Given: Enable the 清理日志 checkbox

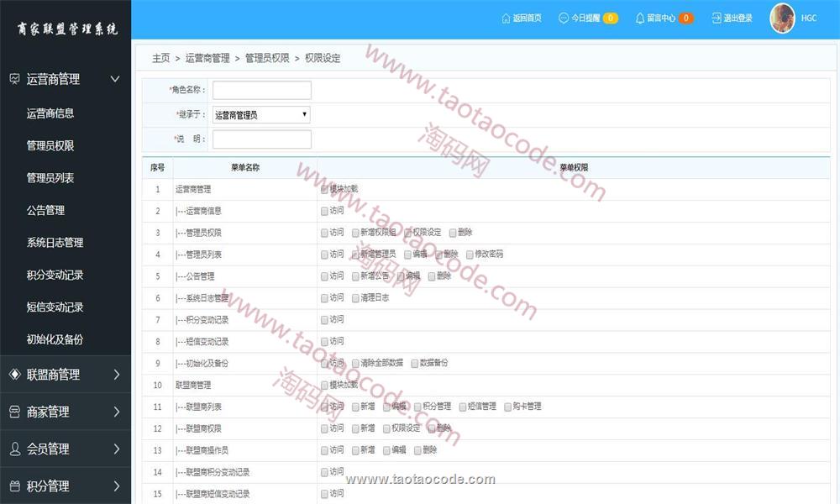Looking at the screenshot, I should click(x=356, y=298).
